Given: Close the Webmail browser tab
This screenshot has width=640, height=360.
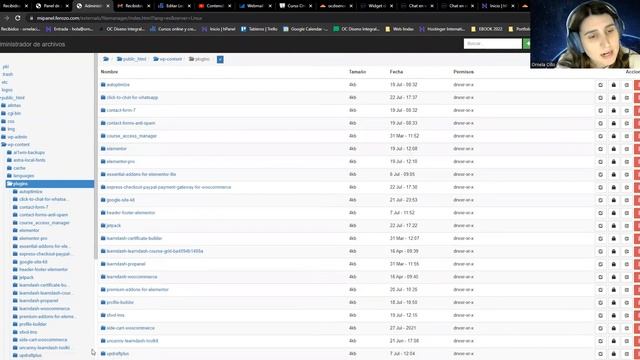Looking at the screenshot, I should (270, 6).
